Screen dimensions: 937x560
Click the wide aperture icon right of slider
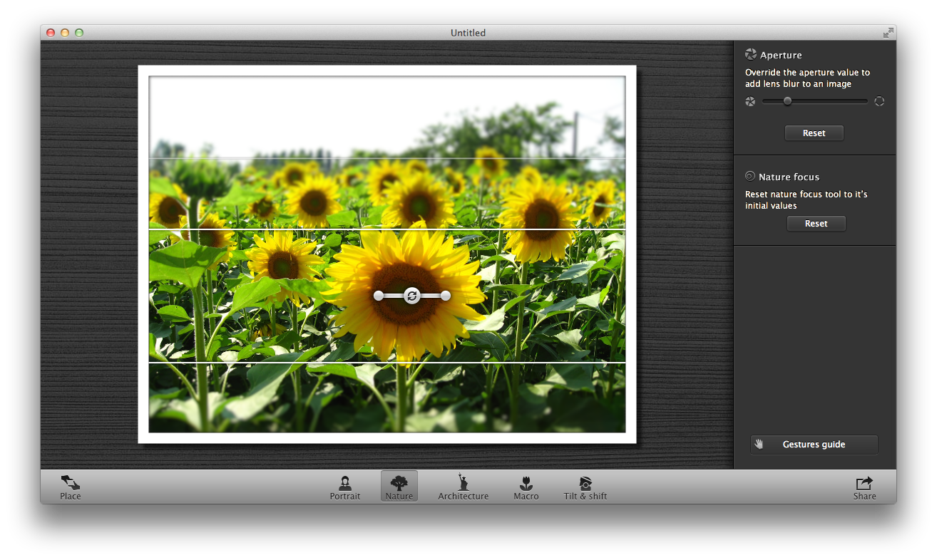879,101
